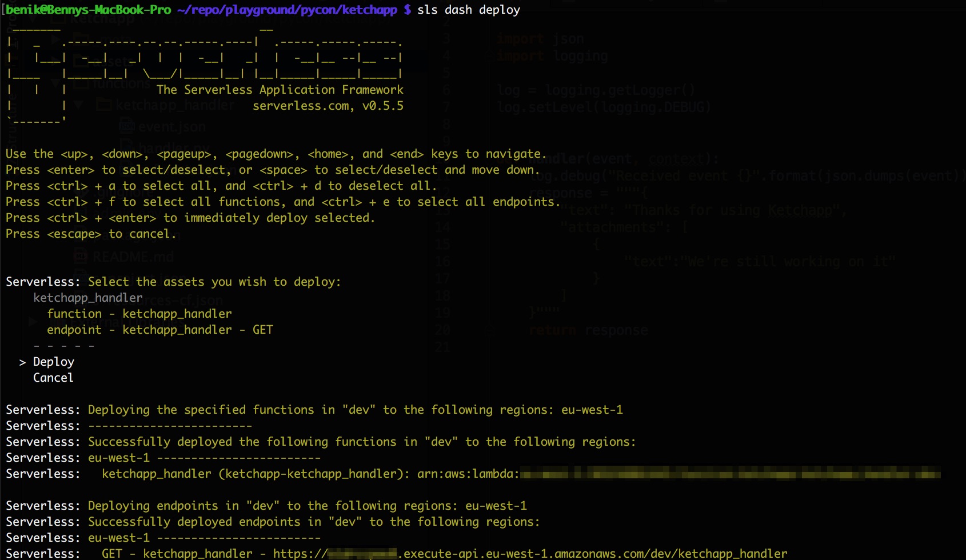
Task: Click the 'Deploying endpoints in "dev"' log line
Action: [266, 506]
